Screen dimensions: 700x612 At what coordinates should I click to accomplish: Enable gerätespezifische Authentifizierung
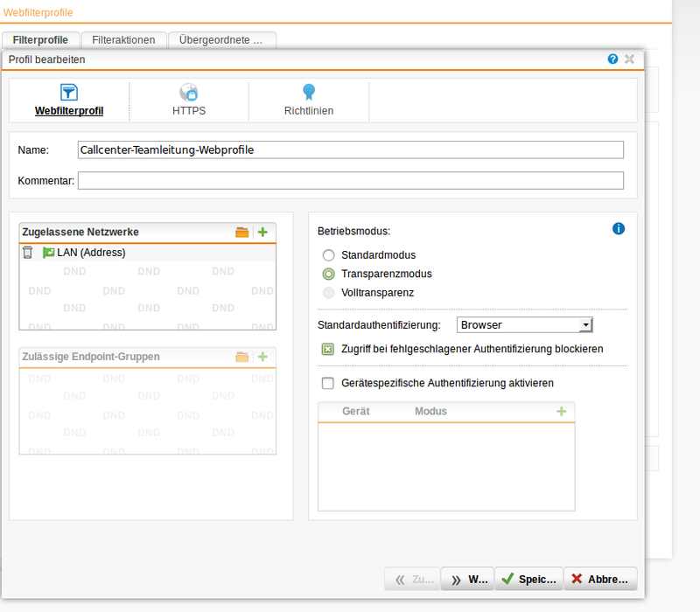pos(327,382)
